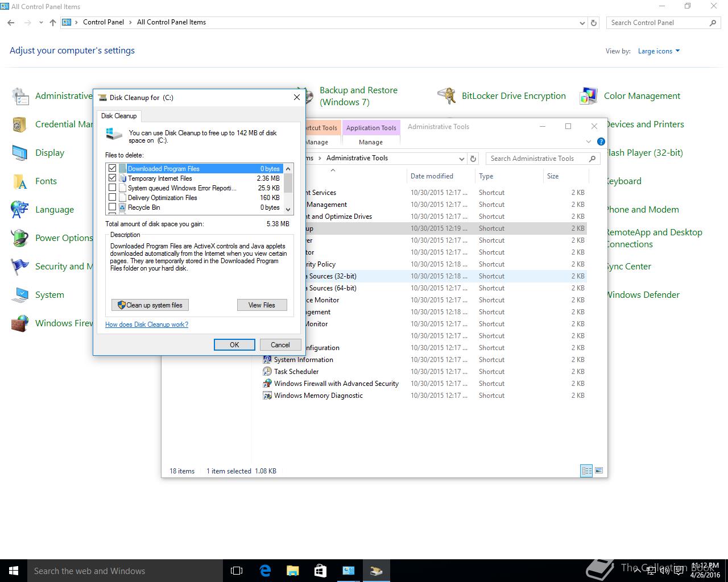Screen dimensions: 728x582
Task: Switch to large icons view in Administrative Tools
Action: [598, 471]
